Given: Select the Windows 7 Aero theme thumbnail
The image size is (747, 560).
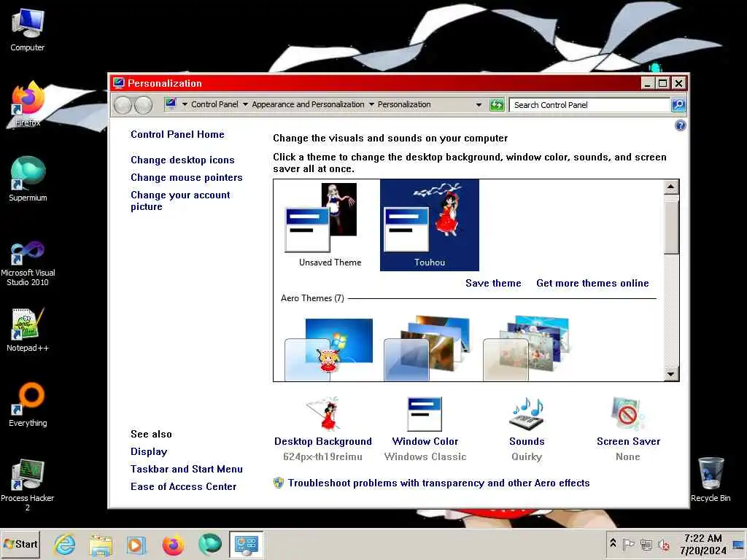Looking at the screenshot, I should pyautogui.click(x=330, y=348).
